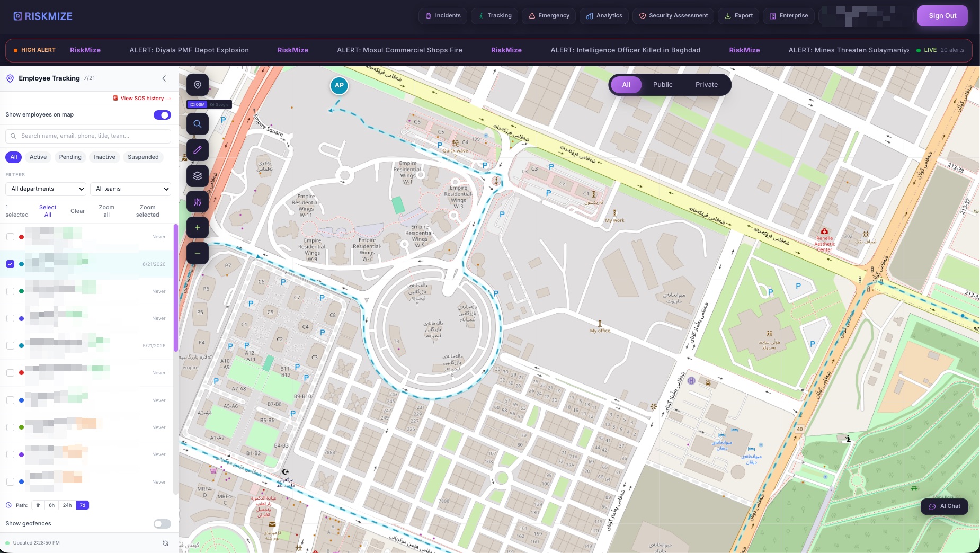Open the Emergency menu
Viewport: 980px width, 553px height.
pos(549,16)
